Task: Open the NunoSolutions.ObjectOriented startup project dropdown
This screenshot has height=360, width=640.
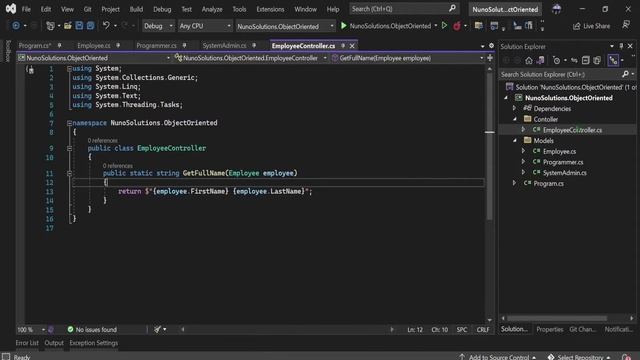Action: tap(285, 26)
